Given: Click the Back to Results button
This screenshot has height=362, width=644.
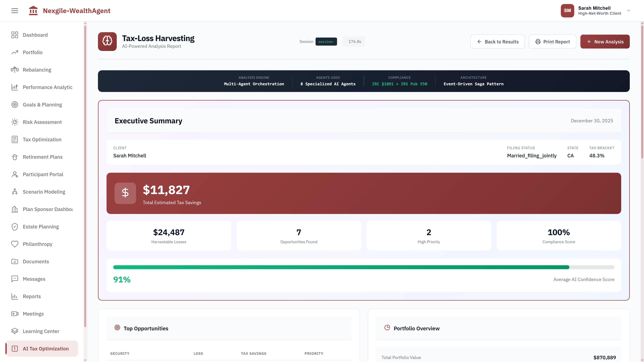Looking at the screenshot, I should pos(497,41).
